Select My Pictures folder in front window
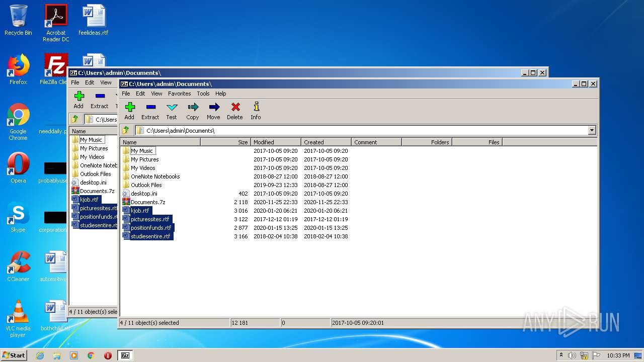This screenshot has height=362, width=644. pos(140,159)
